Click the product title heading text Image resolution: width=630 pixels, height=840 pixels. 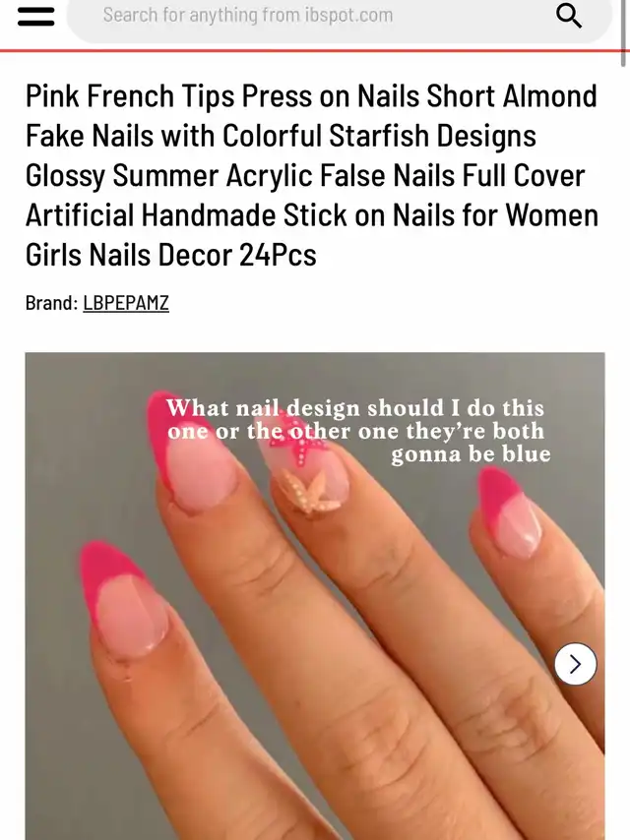point(311,175)
